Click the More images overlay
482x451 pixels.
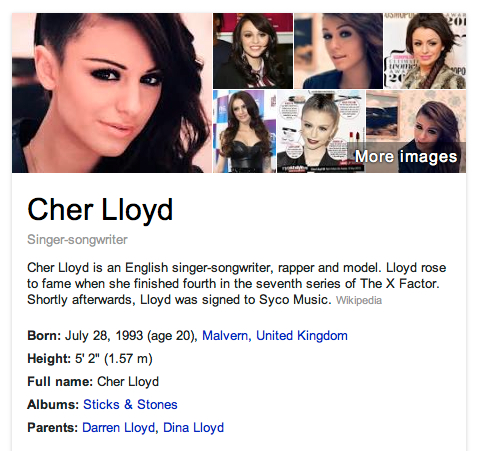(x=406, y=156)
